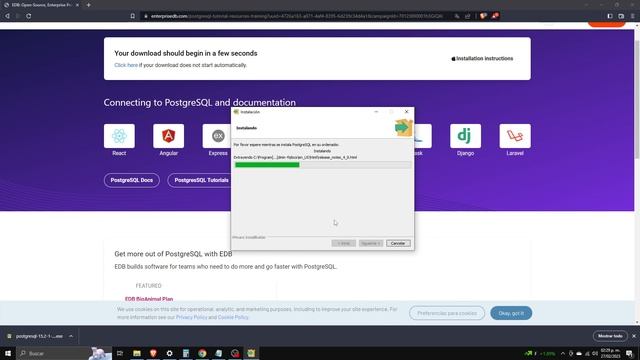The width and height of the screenshot is (640, 360).
Task: Click 'Connecting to PostgreSQL and documentation' heading
Action: click(200, 102)
